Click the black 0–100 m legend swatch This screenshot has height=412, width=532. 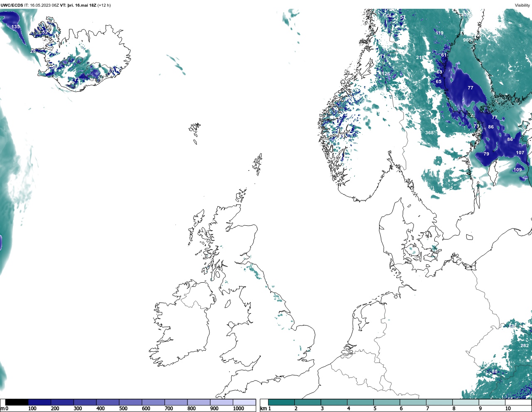[17, 402]
